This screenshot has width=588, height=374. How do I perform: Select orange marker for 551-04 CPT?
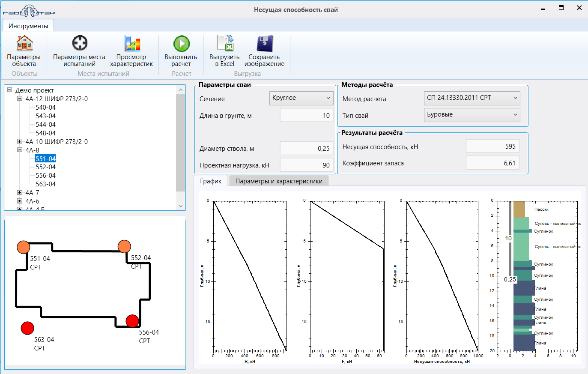click(x=23, y=247)
